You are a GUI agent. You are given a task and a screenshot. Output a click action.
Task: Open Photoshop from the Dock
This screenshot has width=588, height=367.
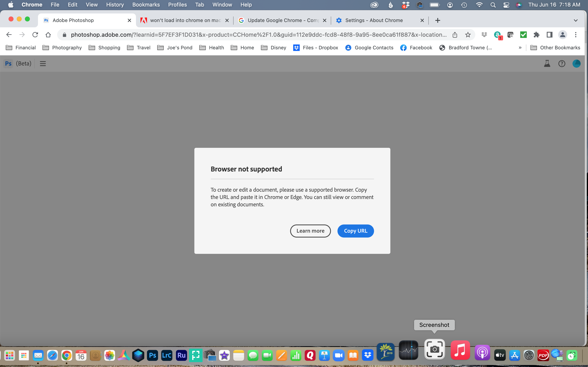tap(153, 355)
